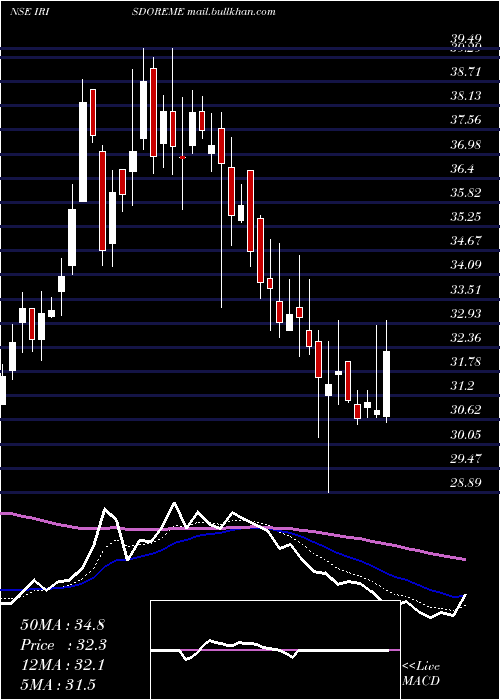Viewport: 500px width, 700px height.
Task: Click the NSE IRI symbol label
Action: click(29, 12)
